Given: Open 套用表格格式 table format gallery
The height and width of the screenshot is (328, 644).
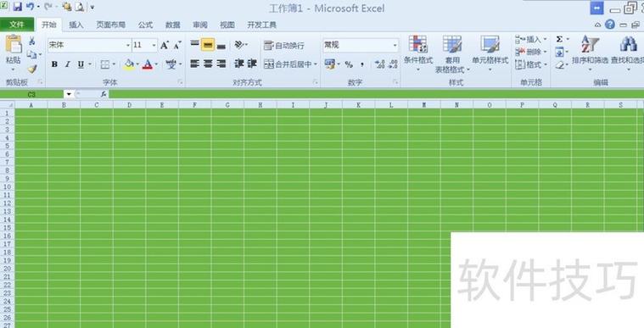Looking at the screenshot, I should pos(452,54).
